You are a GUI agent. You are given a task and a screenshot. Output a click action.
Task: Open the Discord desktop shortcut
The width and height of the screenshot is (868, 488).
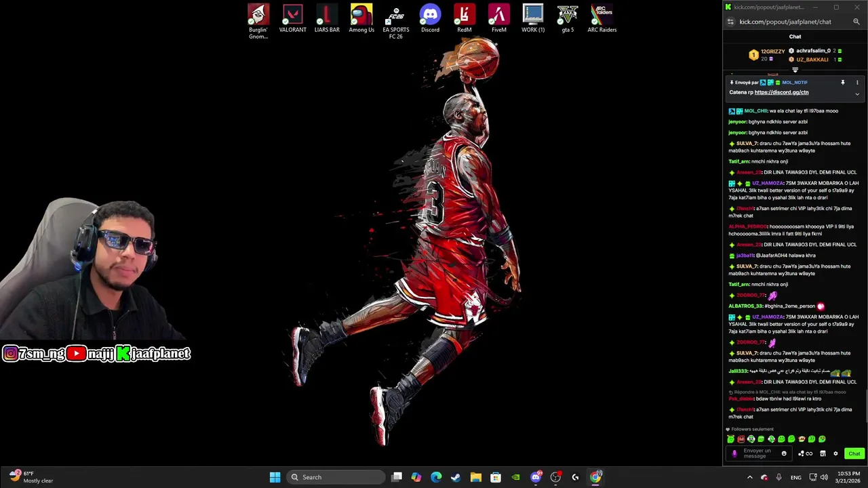tap(430, 18)
